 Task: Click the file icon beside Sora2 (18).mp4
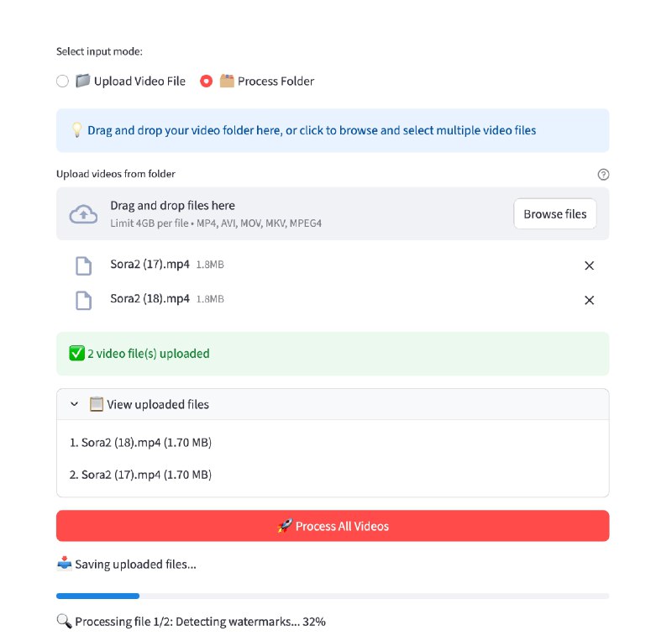pyautogui.click(x=83, y=300)
